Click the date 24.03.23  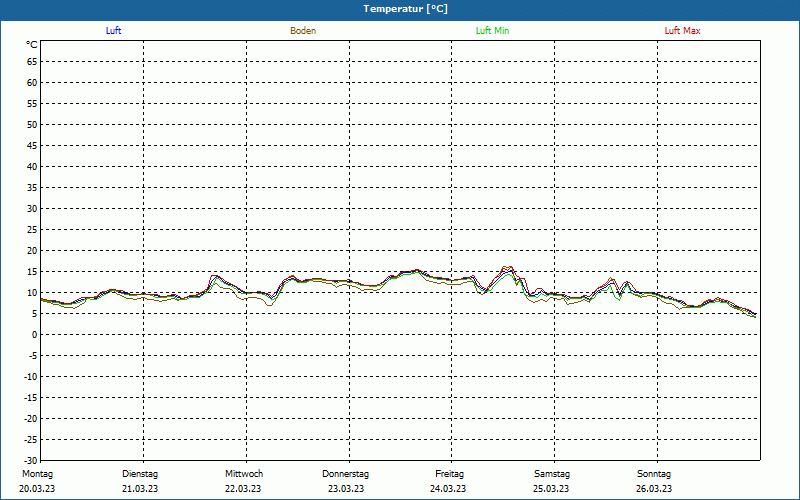pyautogui.click(x=448, y=489)
